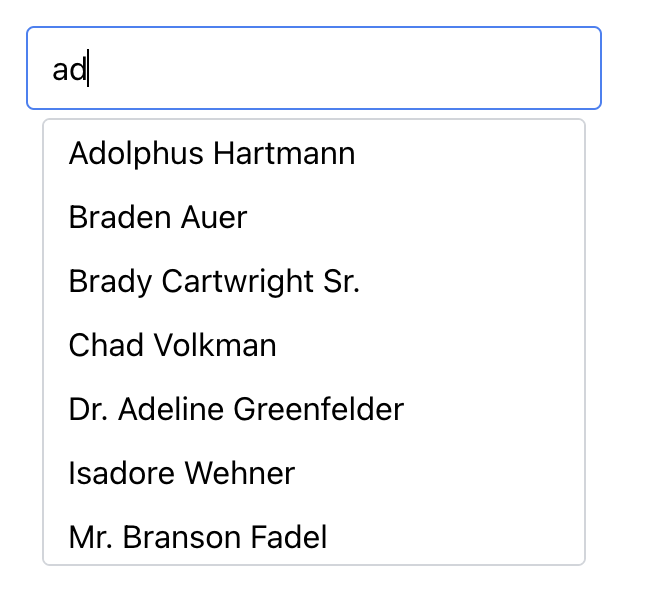
Task: Pick Brady Cartwright Sr. suggestion
Action: [214, 282]
